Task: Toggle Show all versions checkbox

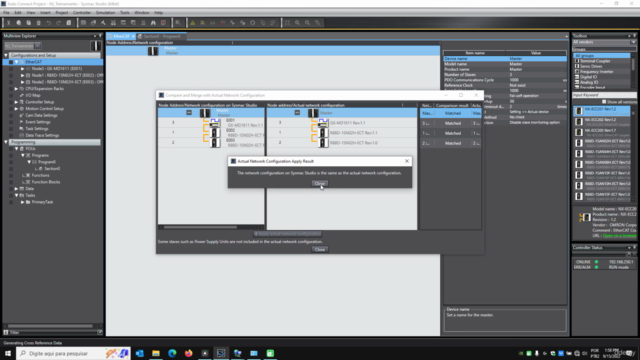Action: point(604,102)
